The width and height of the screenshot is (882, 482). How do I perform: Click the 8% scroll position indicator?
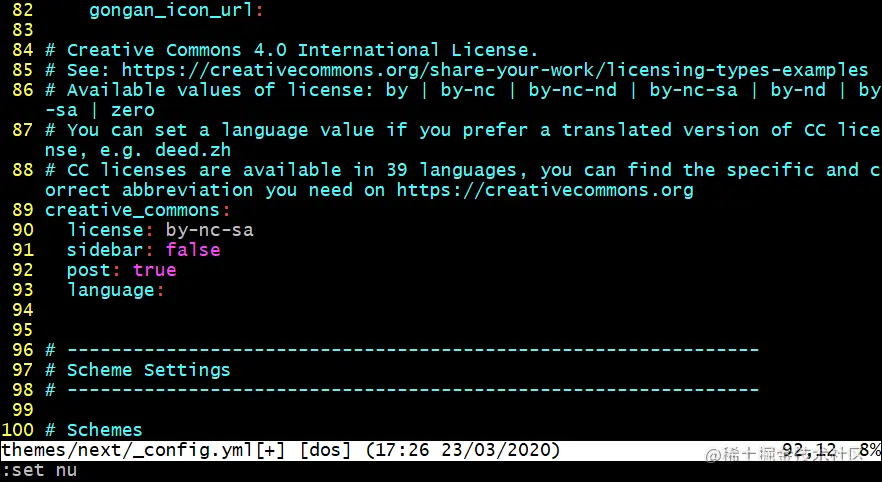tap(870, 450)
